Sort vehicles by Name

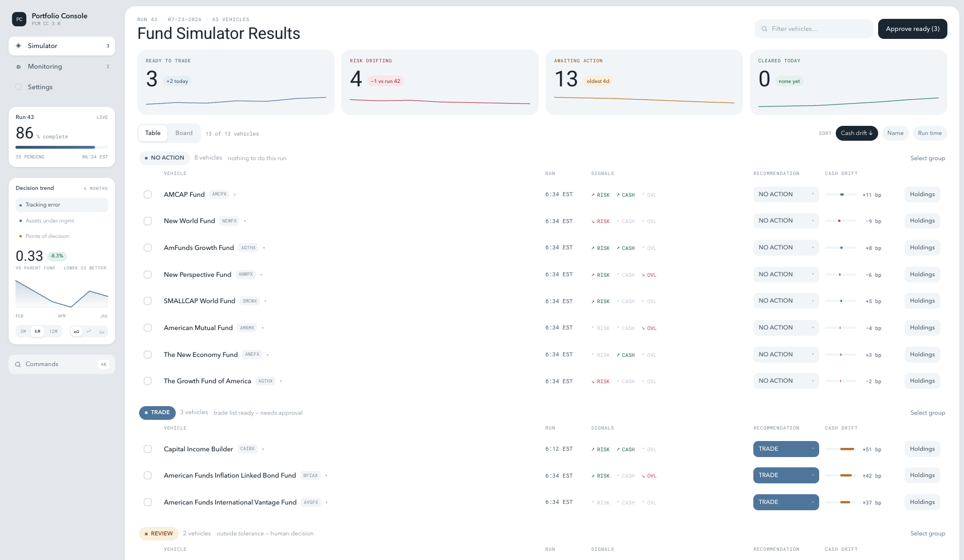click(895, 133)
